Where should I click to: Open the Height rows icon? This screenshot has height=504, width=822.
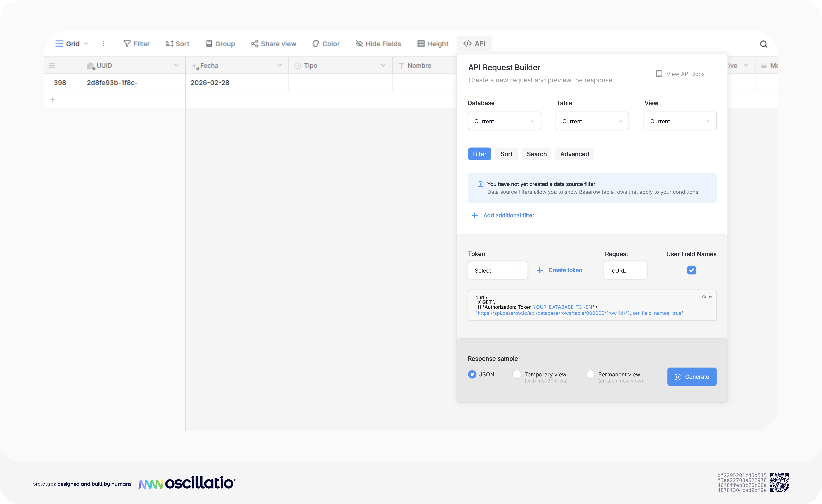click(421, 44)
